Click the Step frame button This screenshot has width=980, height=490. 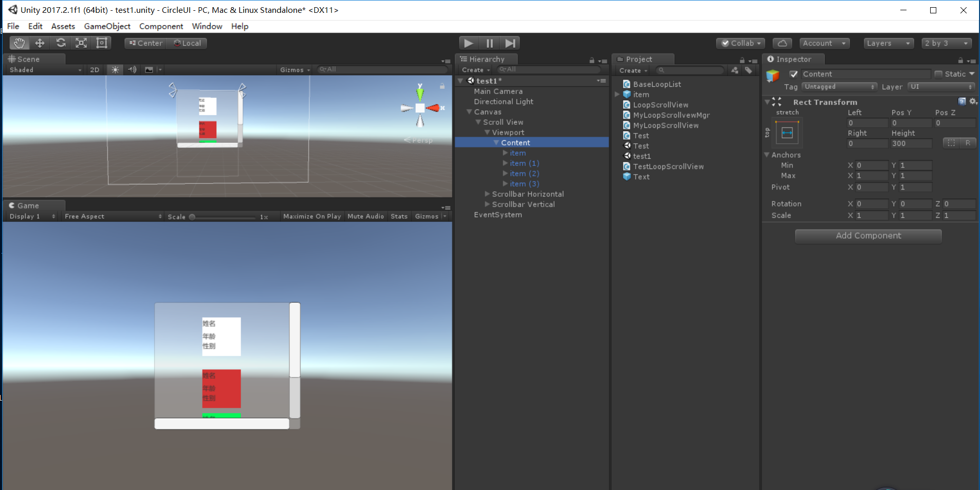[510, 43]
